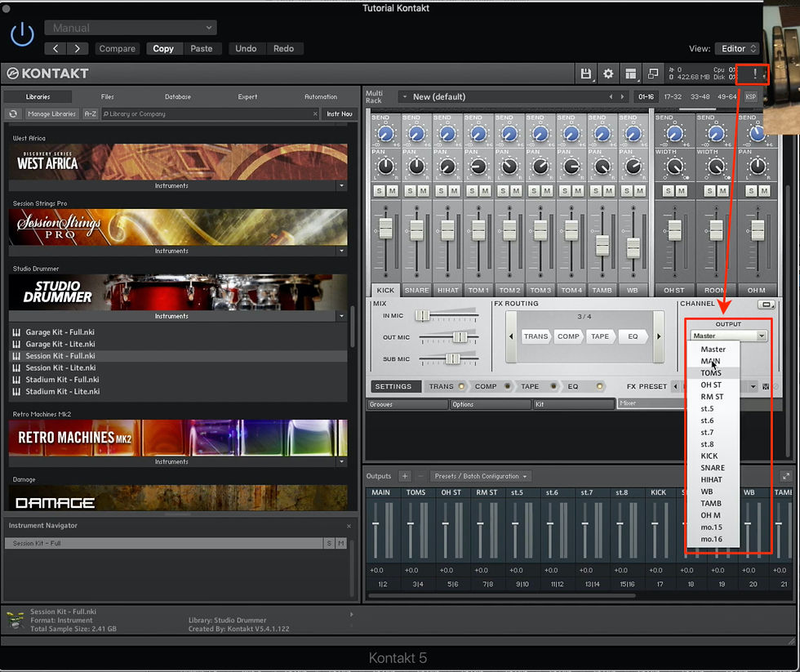The height and width of the screenshot is (672, 800).
Task: Click the exclamation panic button
Action: (755, 74)
